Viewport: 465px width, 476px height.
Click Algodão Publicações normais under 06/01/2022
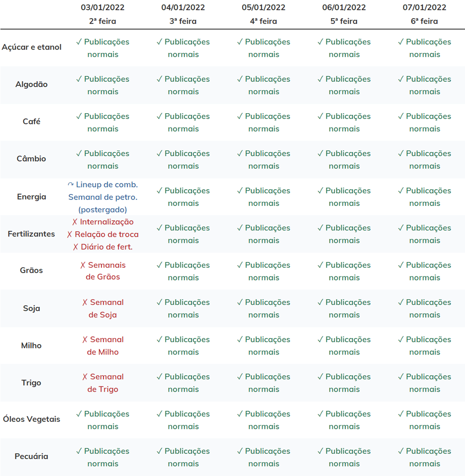344,85
